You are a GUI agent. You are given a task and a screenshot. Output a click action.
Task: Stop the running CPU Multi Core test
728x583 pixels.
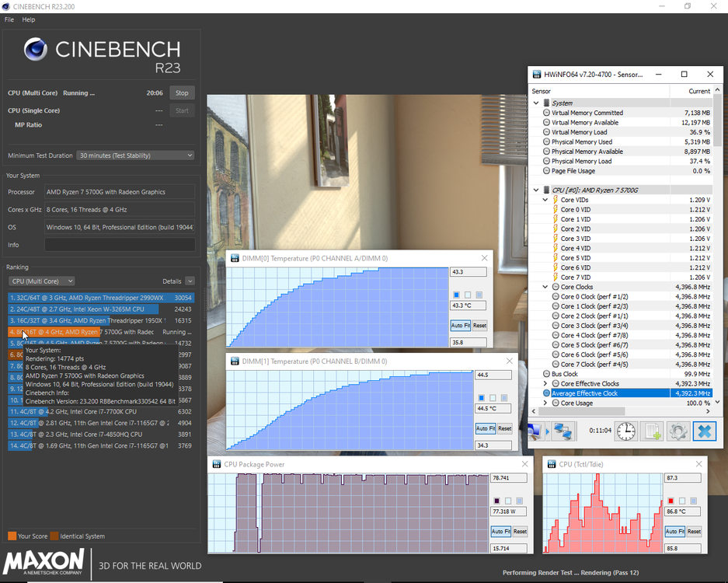(182, 93)
